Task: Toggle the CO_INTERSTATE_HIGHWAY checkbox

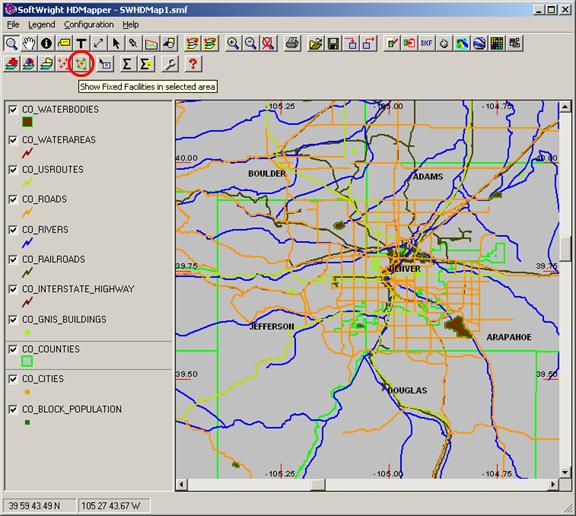Action: tap(13, 289)
